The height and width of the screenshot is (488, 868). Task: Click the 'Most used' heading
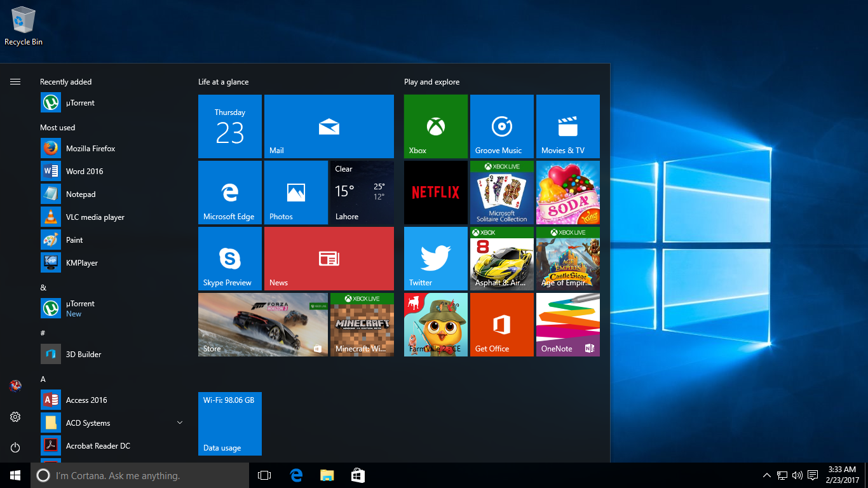click(x=57, y=128)
